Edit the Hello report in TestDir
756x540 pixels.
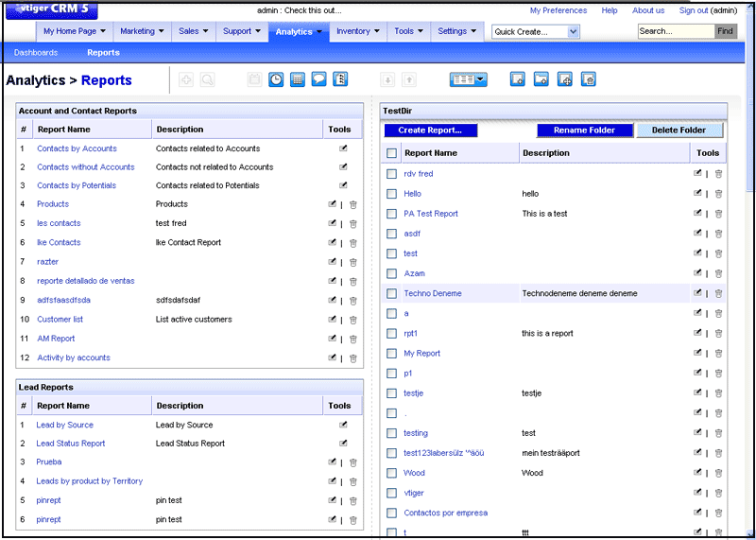[x=697, y=193]
